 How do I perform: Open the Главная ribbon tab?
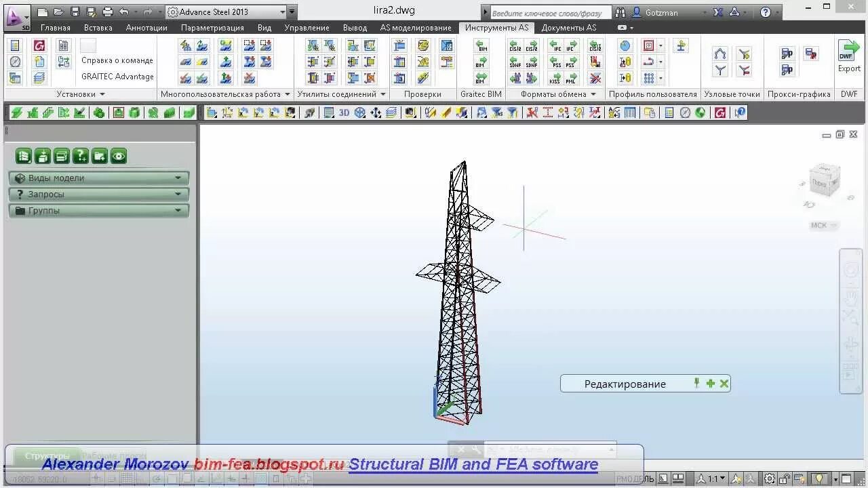55,28
